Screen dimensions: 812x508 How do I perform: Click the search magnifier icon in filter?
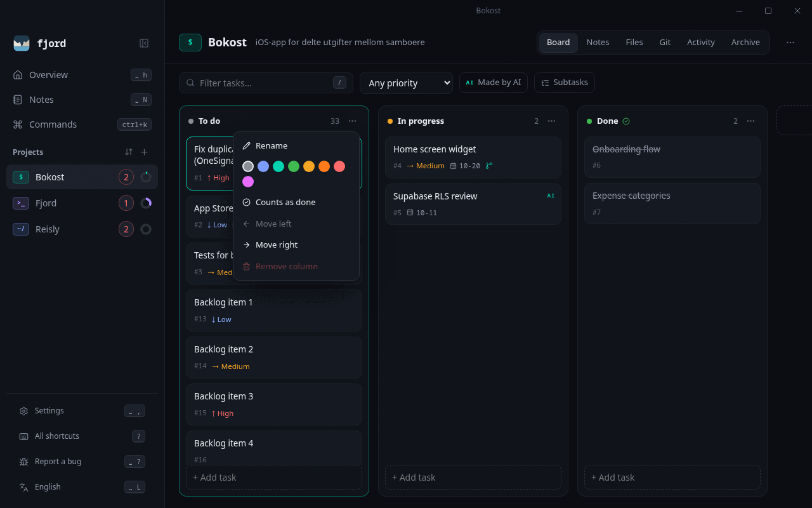190,83
